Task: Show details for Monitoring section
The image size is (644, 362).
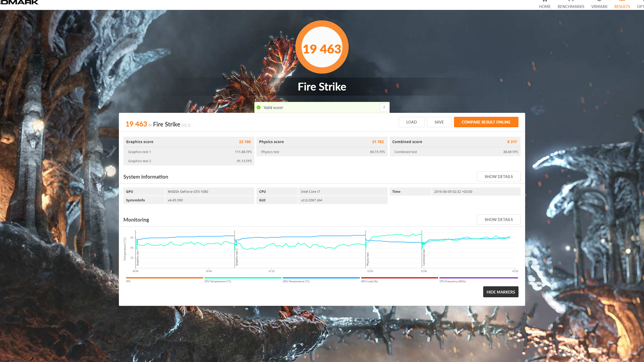Action: (x=498, y=219)
